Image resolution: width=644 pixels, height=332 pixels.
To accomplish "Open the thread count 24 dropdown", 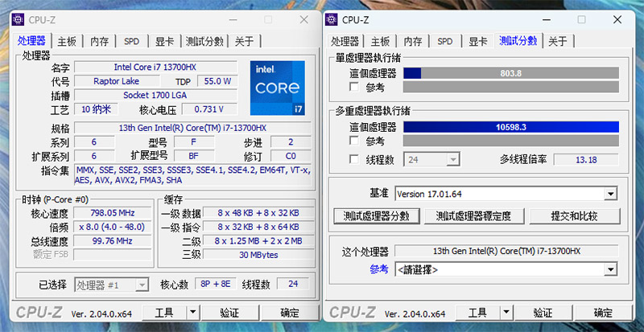I will coord(453,159).
